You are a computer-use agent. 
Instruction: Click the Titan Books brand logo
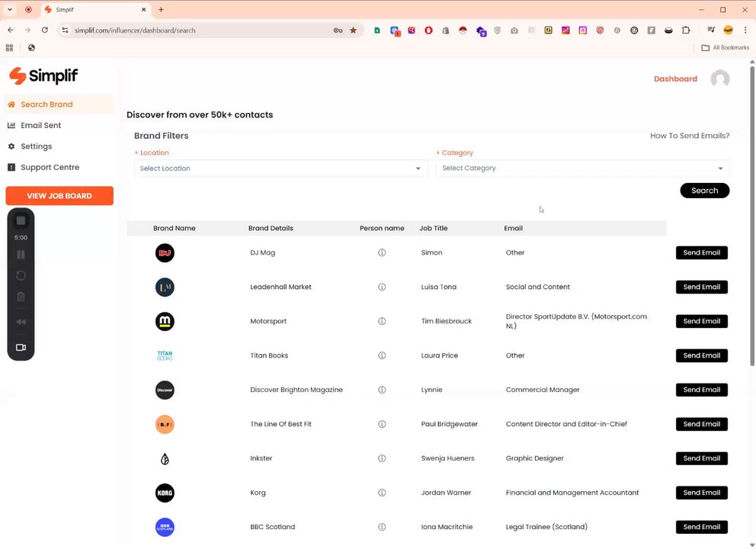pos(165,355)
